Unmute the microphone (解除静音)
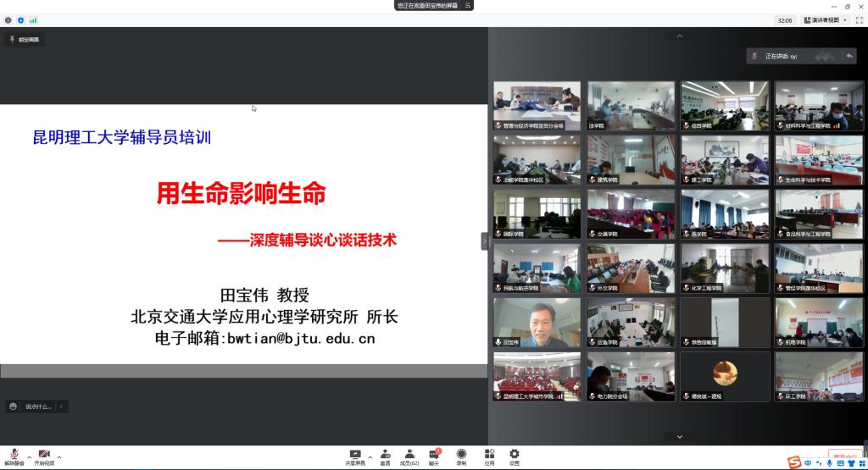Viewport: 868px width, 470px height. point(14,455)
